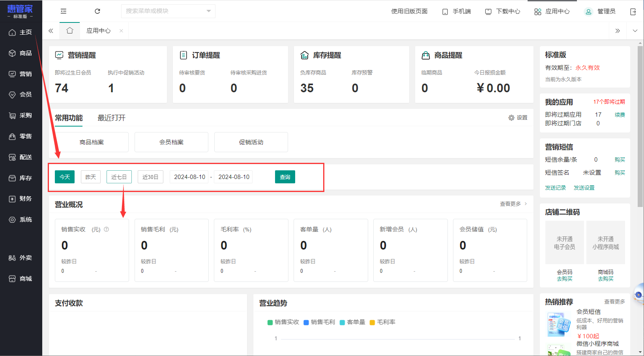This screenshot has width=644, height=356.
Task: Select the 应用中心 page tab
Action: click(99, 31)
